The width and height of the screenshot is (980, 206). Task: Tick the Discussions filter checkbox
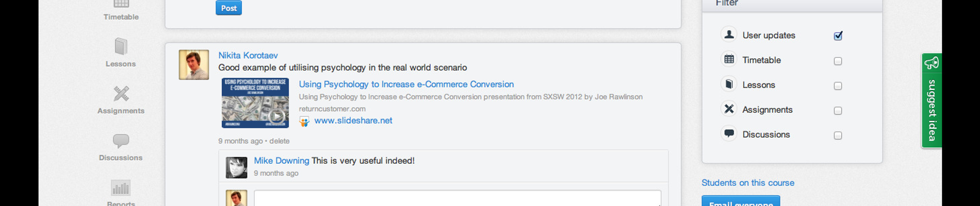[838, 135]
